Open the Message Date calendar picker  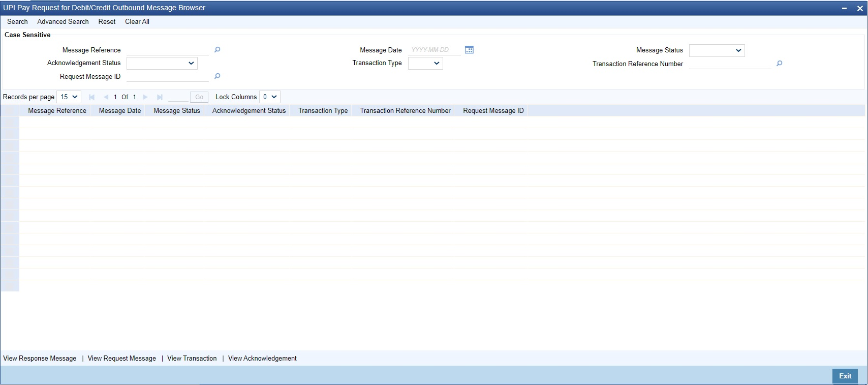point(469,50)
